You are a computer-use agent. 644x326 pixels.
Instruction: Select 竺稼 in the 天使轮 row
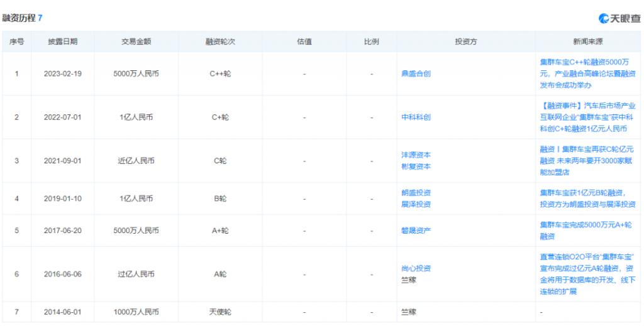click(409, 312)
